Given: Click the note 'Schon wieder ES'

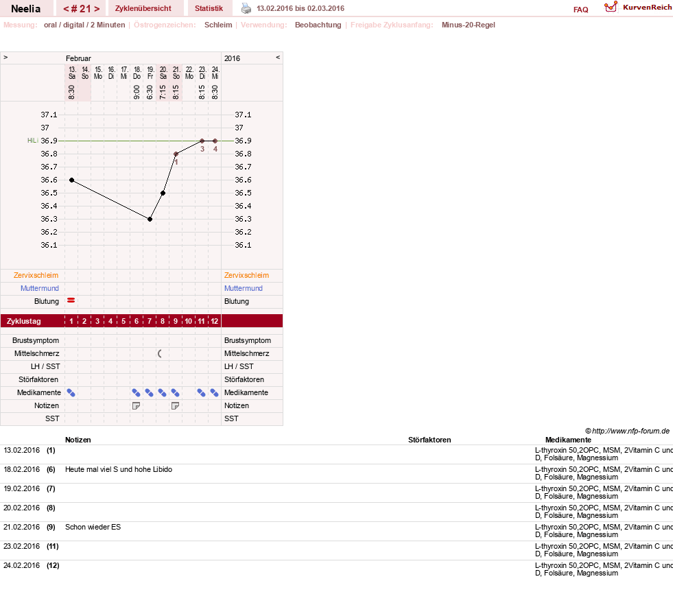Looking at the screenshot, I should [x=93, y=527].
